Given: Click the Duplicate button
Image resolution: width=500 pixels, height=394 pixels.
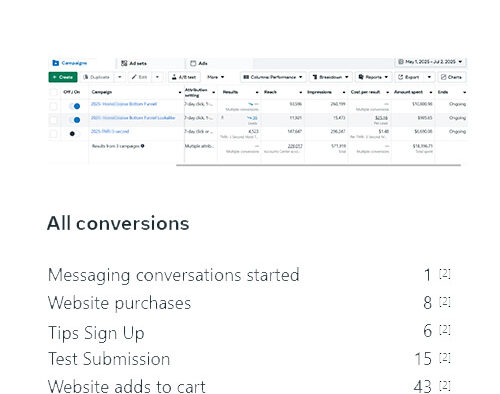Looking at the screenshot, I should [x=97, y=77].
